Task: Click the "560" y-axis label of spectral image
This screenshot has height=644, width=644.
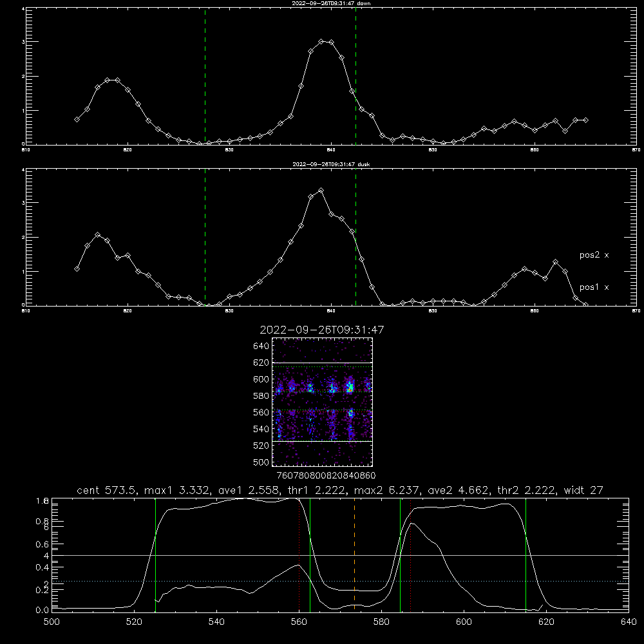Action: (261, 413)
